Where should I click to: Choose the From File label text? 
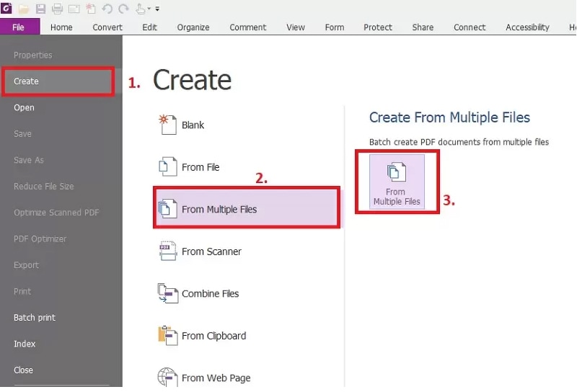click(201, 167)
